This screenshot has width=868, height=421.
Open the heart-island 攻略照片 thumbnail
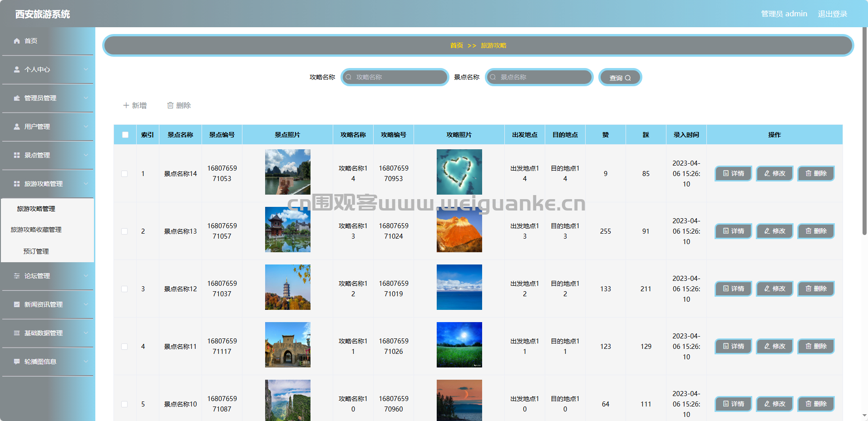click(459, 172)
